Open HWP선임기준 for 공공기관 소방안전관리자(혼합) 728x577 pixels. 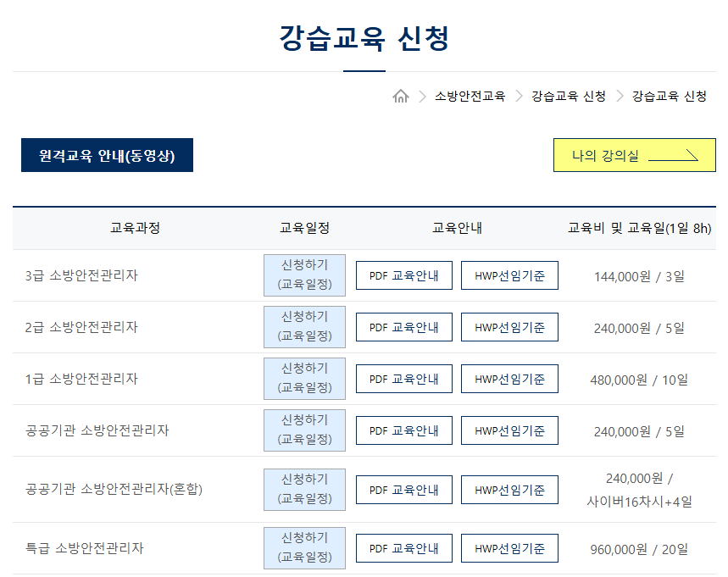click(509, 490)
